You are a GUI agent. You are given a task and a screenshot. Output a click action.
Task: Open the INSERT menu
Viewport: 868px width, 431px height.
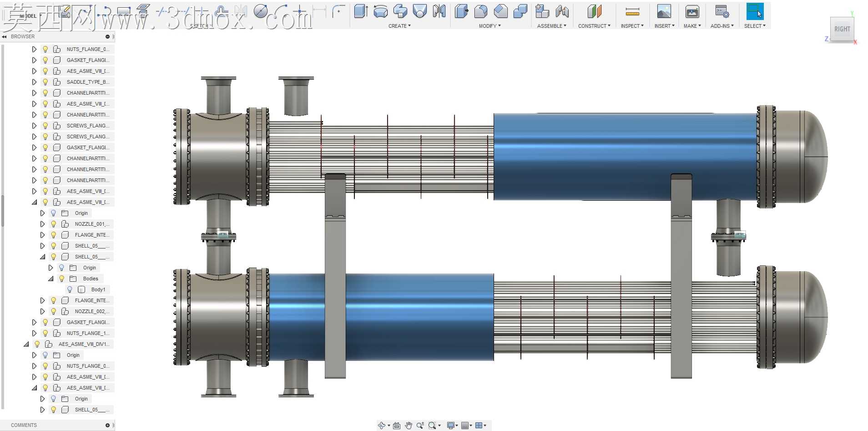click(x=664, y=26)
